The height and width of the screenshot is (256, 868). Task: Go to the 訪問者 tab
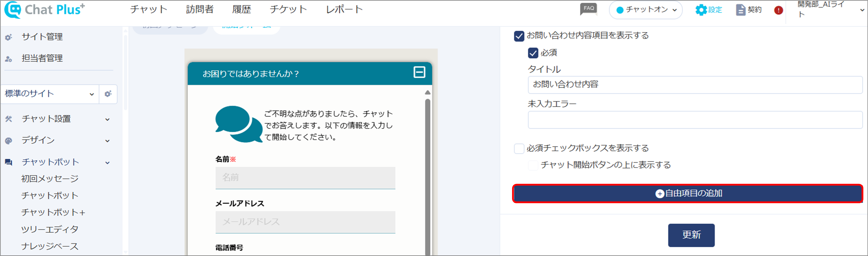[200, 10]
